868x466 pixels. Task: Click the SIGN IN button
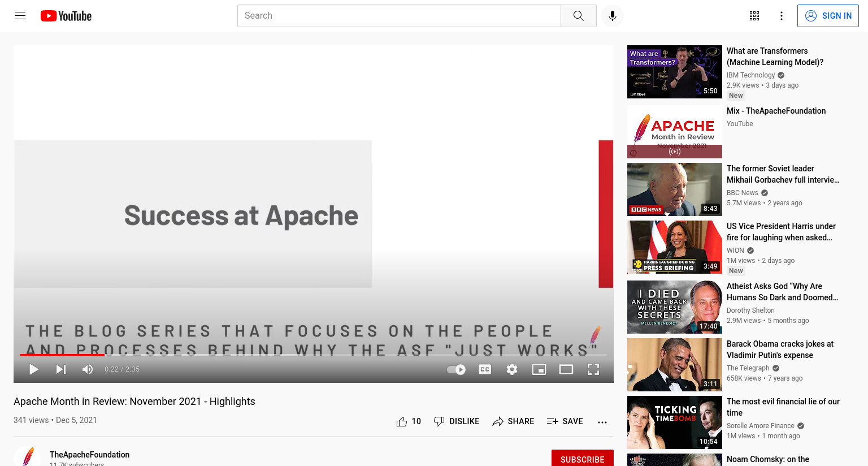(828, 16)
